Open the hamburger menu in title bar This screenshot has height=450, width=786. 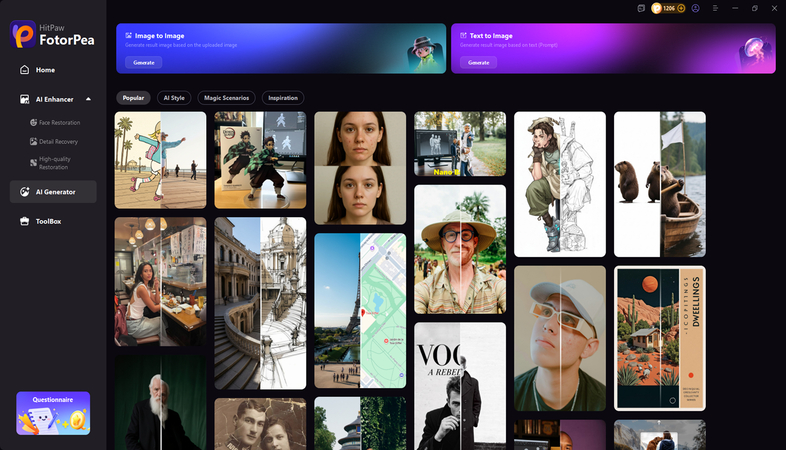[x=715, y=8]
